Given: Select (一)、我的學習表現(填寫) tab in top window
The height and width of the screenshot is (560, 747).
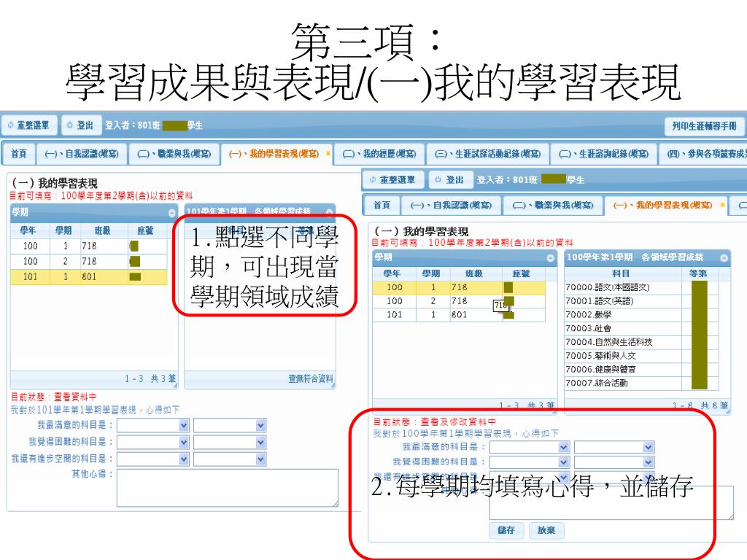Looking at the screenshot, I should (274, 154).
